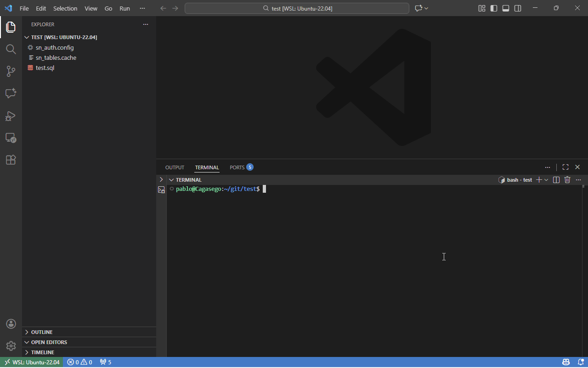Open the Accounts icon near the bottom
588x368 pixels.
tap(11, 323)
